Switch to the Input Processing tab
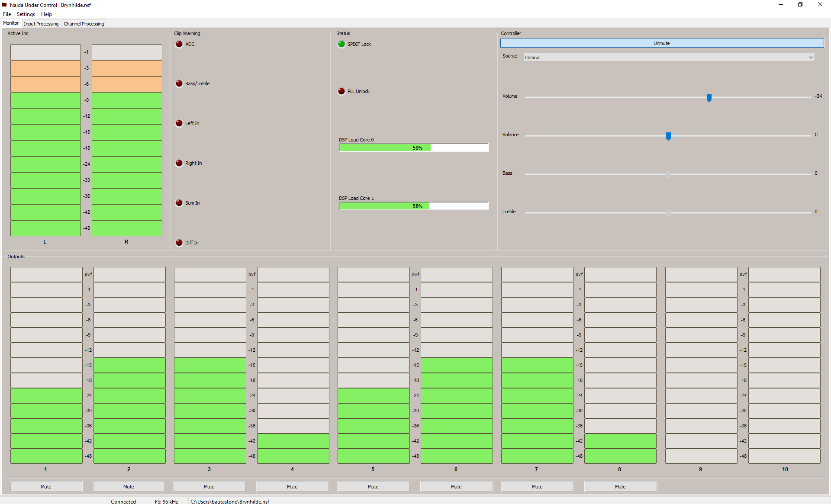The height and width of the screenshot is (504, 831). point(41,23)
